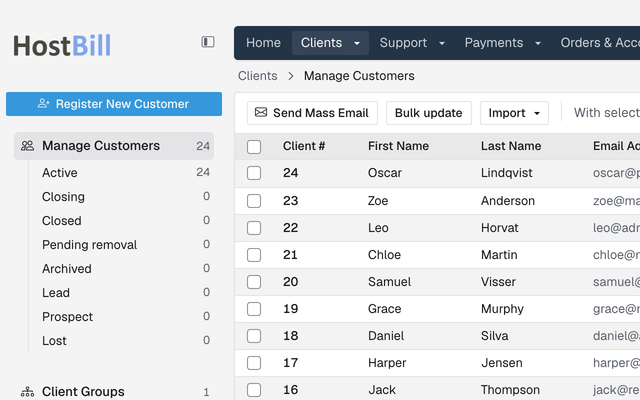Viewport: 640px width, 400px height.
Task: Select Manage Customers in sidebar
Action: coord(114,146)
